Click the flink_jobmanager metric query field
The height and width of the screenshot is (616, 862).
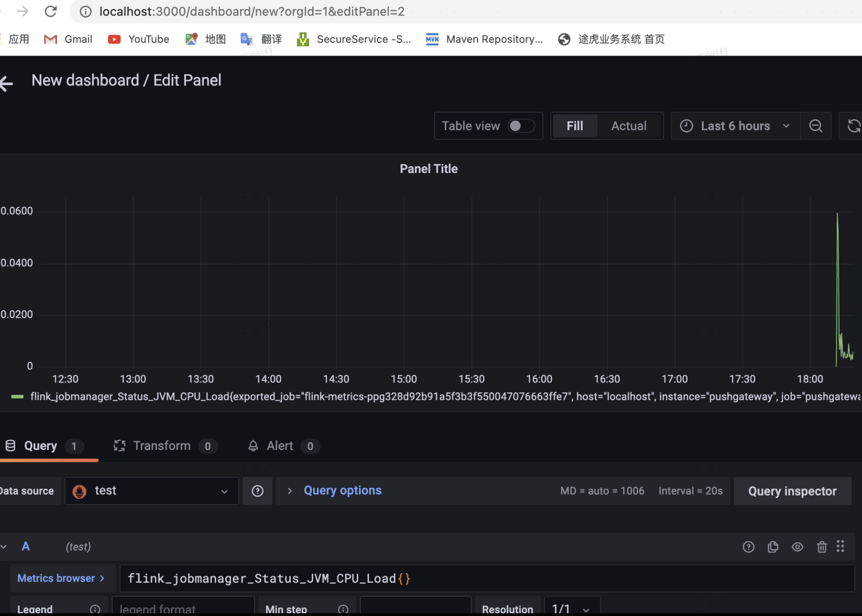(x=319, y=578)
